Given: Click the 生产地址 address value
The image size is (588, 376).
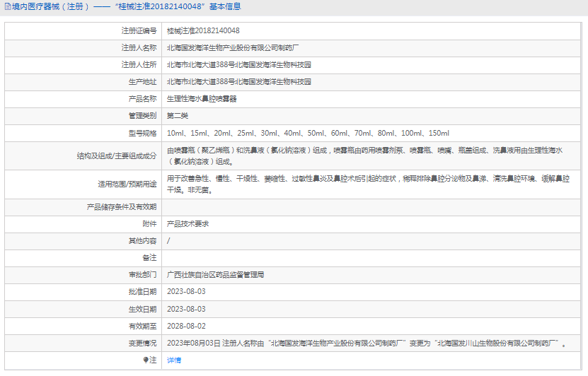Looking at the screenshot, I should [239, 82].
